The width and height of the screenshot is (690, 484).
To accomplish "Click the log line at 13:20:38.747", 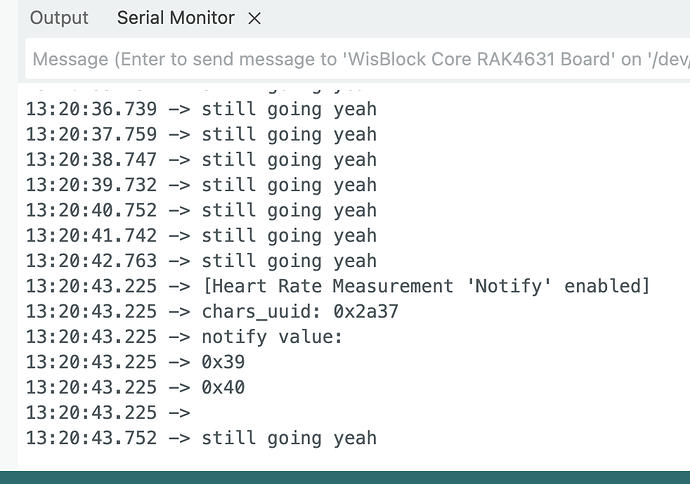I will tap(201, 160).
